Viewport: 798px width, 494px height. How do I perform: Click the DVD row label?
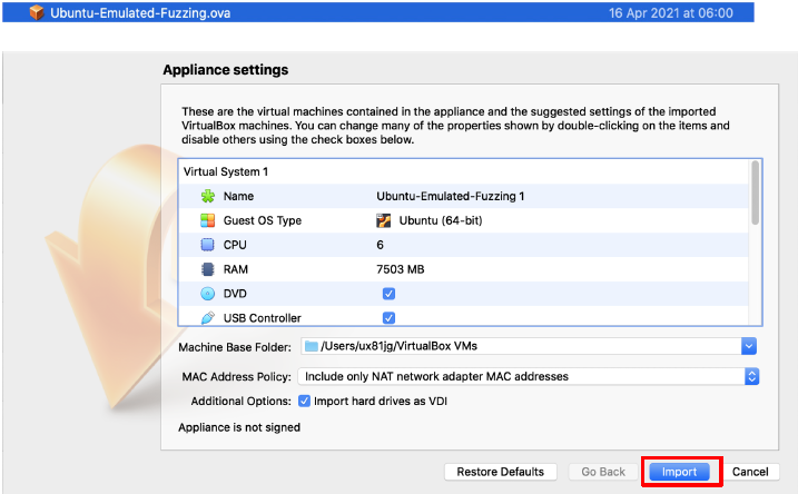(235, 294)
